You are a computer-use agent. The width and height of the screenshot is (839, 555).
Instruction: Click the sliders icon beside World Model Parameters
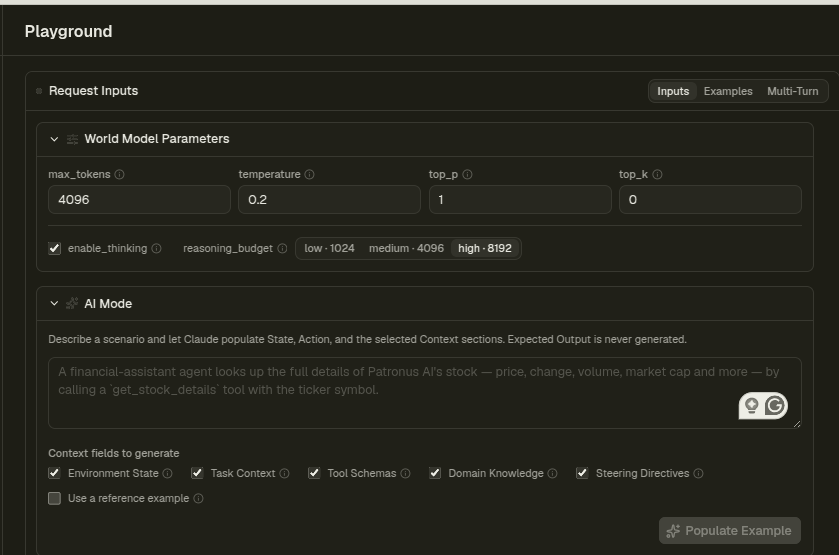click(72, 139)
